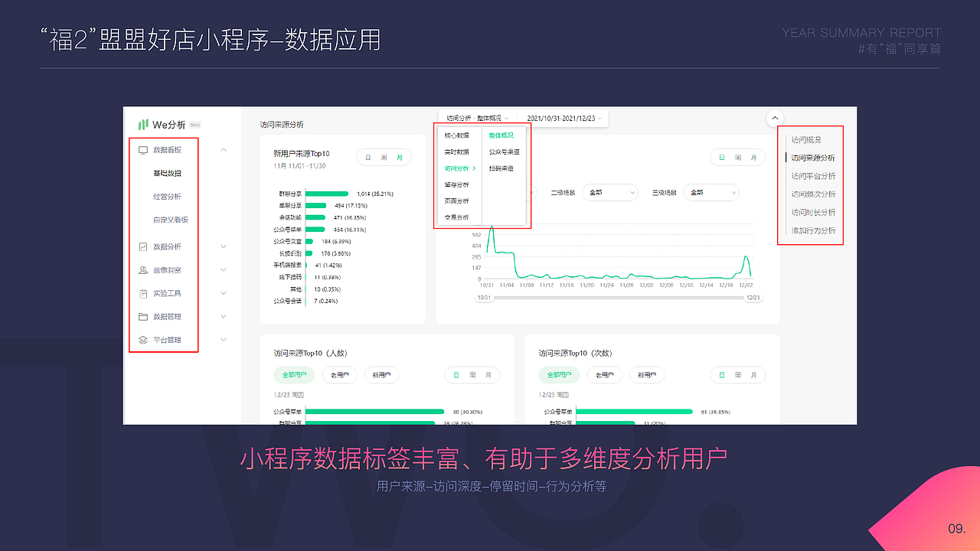Expand the 画像洞察 sidebar chevron
Viewport: 980px width, 551px height.
(x=224, y=270)
